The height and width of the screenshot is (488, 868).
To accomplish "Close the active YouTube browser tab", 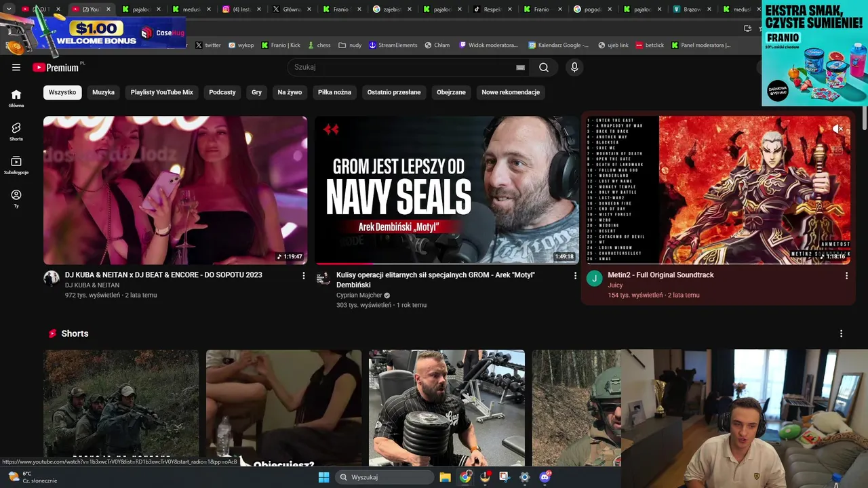I will (x=108, y=9).
